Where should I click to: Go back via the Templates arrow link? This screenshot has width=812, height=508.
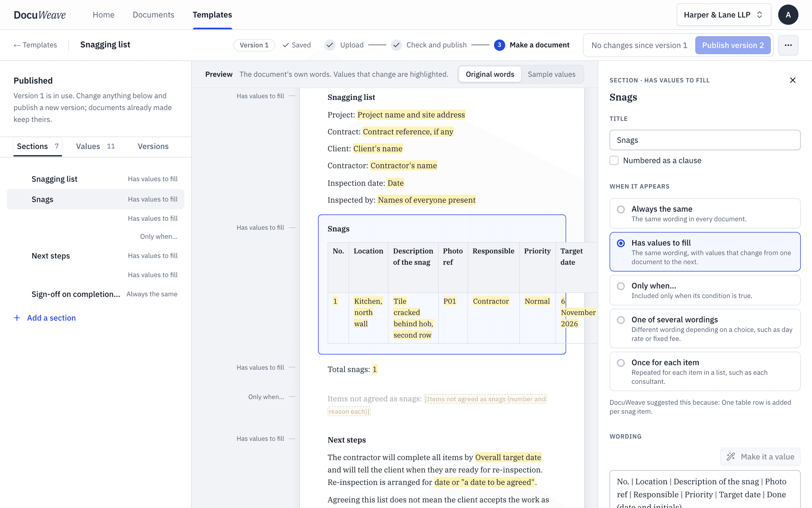tap(35, 45)
